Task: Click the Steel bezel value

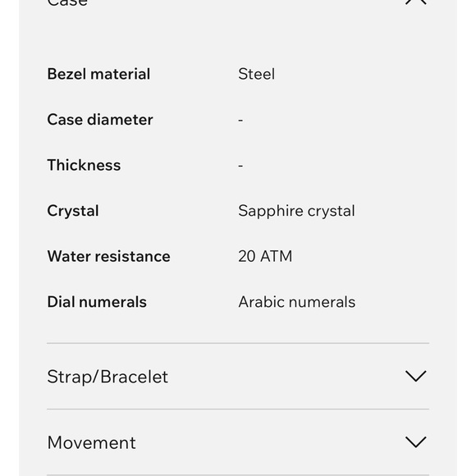Action: point(257,74)
